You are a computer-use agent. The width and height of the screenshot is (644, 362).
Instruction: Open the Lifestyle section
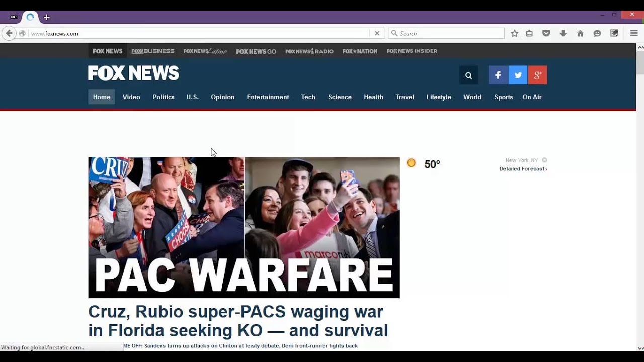pyautogui.click(x=439, y=97)
